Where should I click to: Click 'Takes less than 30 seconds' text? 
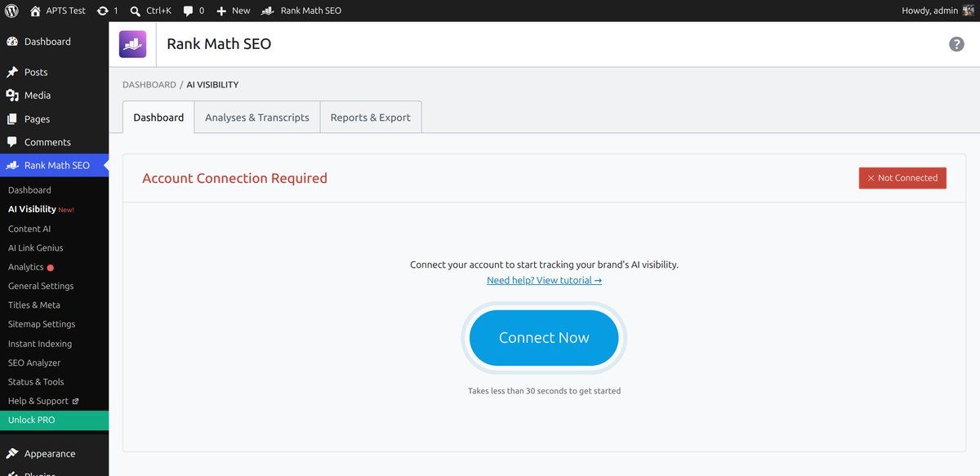tap(544, 391)
